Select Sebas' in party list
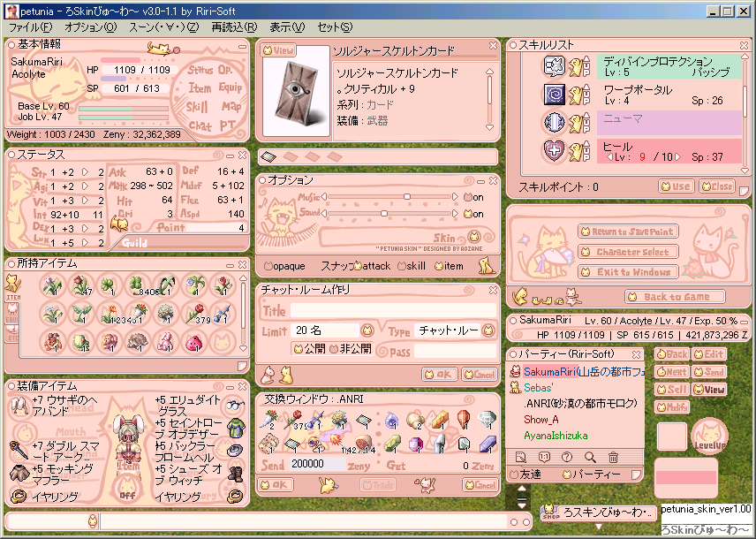Image resolution: width=756 pixels, height=539 pixels. click(538, 388)
